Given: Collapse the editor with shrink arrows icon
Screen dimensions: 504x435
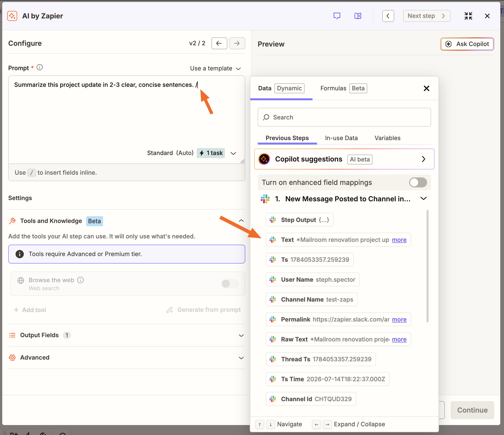Looking at the screenshot, I should click(468, 16).
